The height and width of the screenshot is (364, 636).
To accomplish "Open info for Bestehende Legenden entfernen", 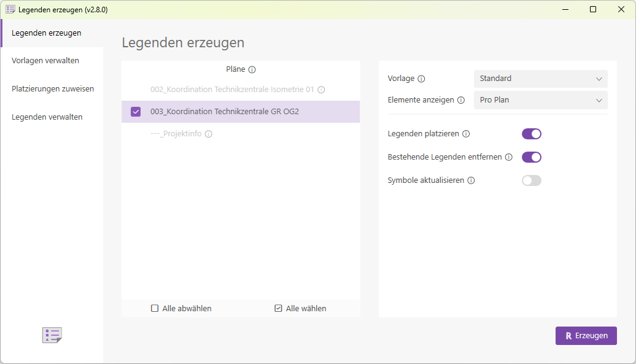I will pos(509,157).
